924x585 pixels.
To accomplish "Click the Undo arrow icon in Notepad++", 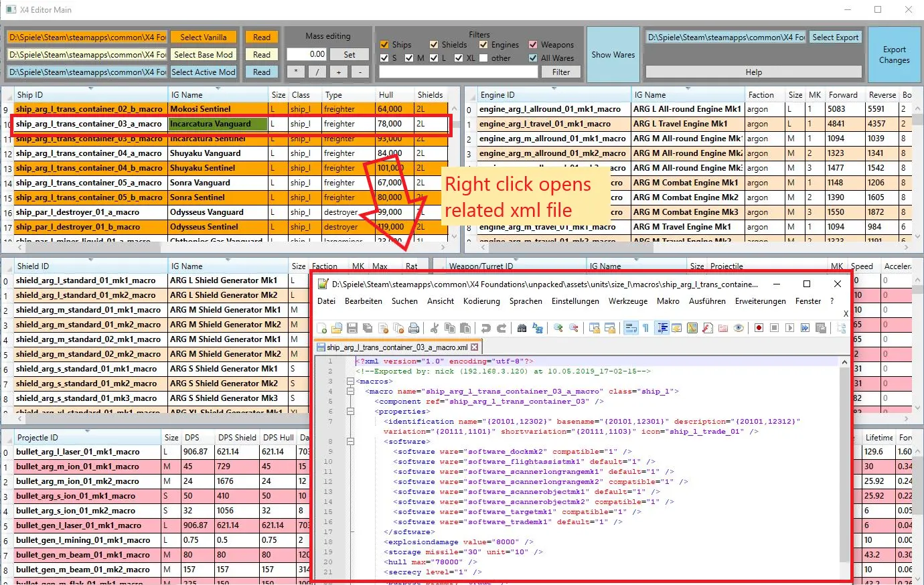I will (x=485, y=328).
